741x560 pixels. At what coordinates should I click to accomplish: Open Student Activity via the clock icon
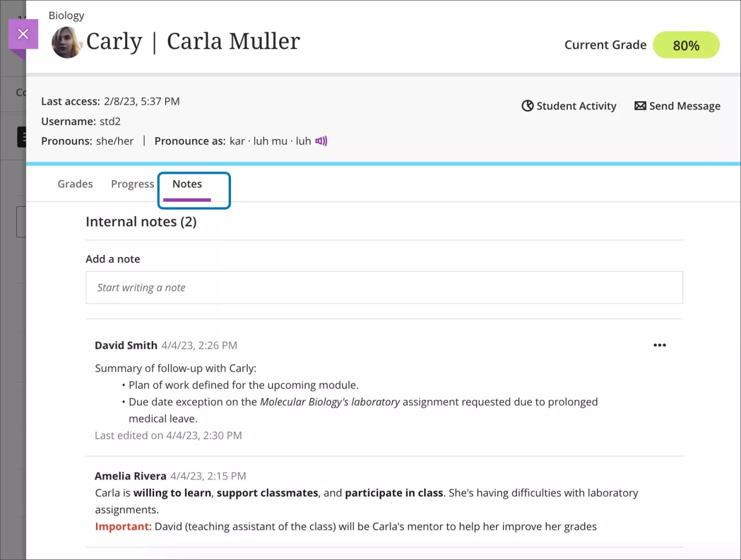(527, 106)
